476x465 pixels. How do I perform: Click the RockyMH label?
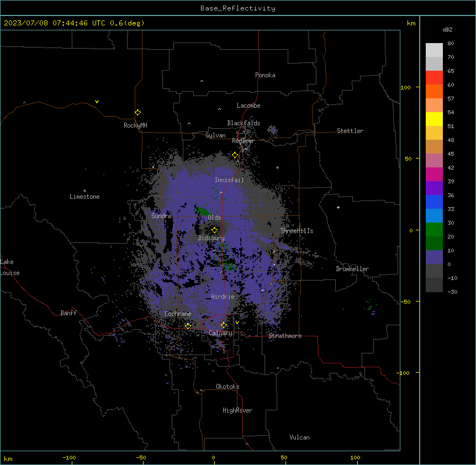(135, 125)
